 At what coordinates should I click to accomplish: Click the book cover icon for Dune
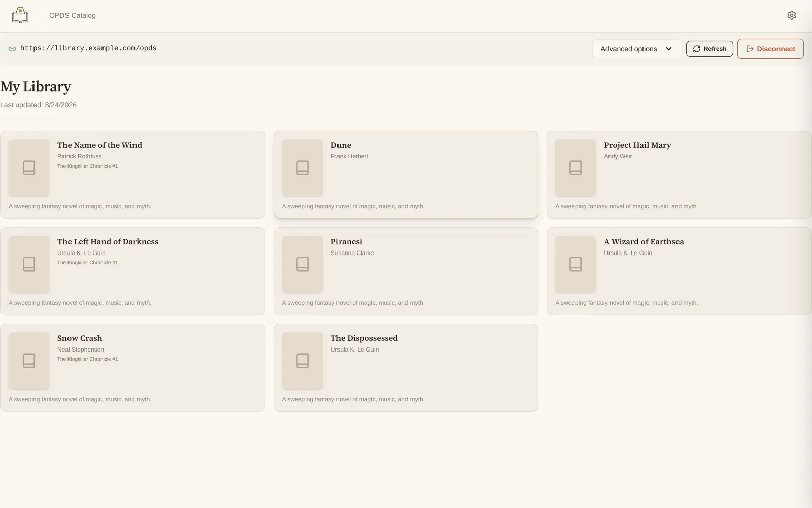pyautogui.click(x=302, y=168)
